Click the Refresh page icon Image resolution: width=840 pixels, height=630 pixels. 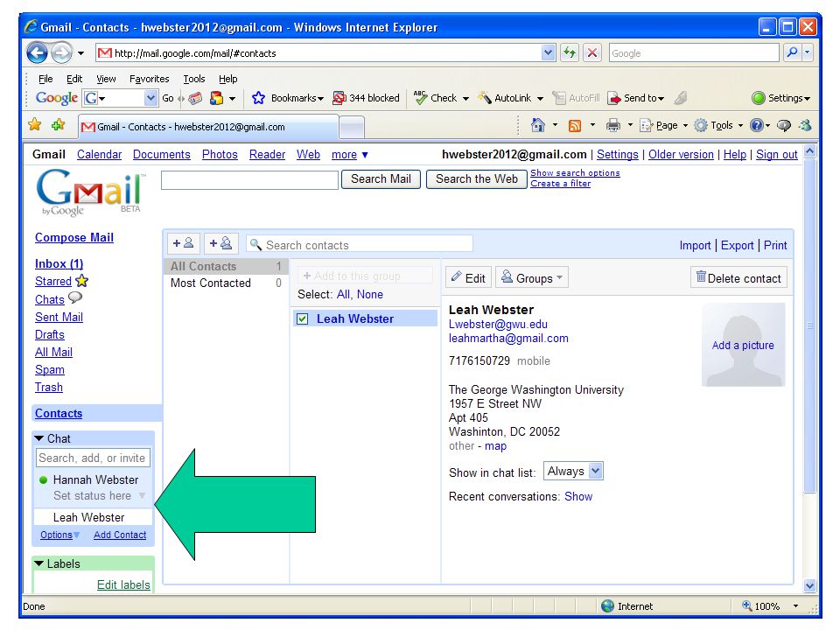(x=569, y=52)
